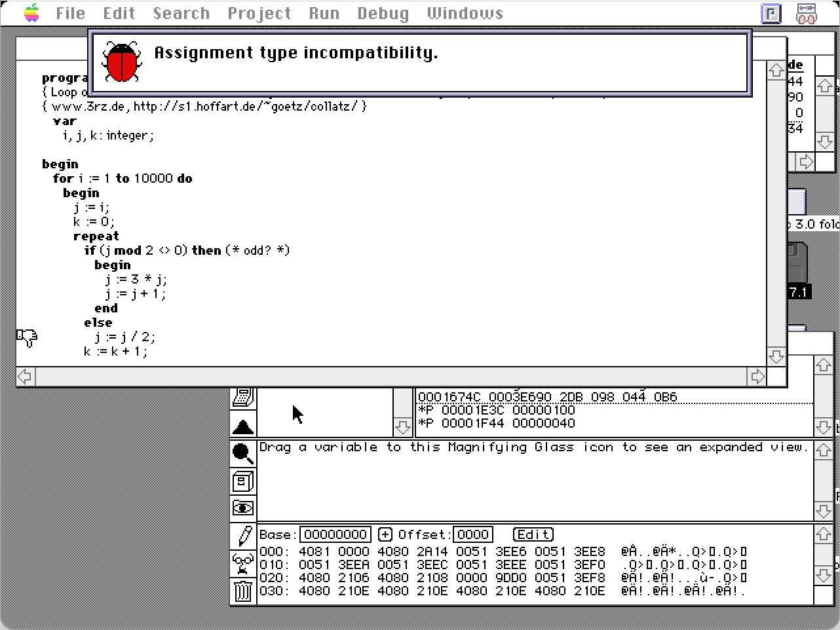Viewport: 840px width, 630px height.
Task: Click the Offset value field
Action: (x=472, y=534)
